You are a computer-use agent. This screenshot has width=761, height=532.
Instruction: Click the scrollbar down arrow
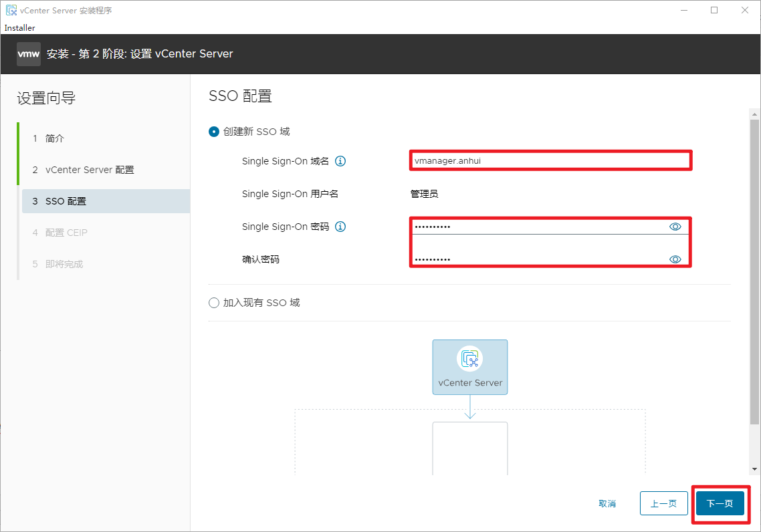(754, 469)
